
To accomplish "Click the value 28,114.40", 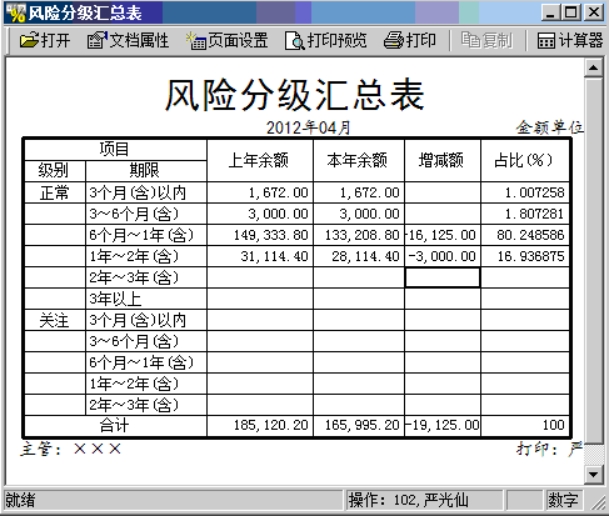I will tap(365, 256).
